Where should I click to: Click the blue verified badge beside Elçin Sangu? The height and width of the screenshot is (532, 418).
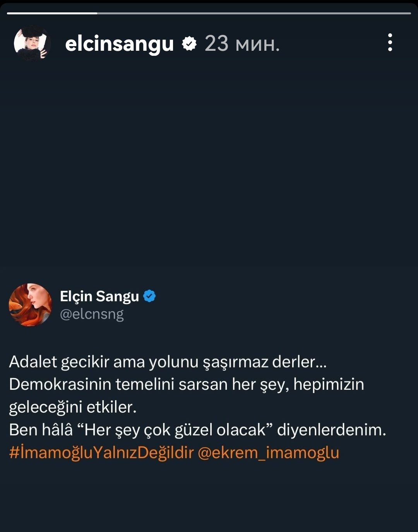click(x=149, y=296)
